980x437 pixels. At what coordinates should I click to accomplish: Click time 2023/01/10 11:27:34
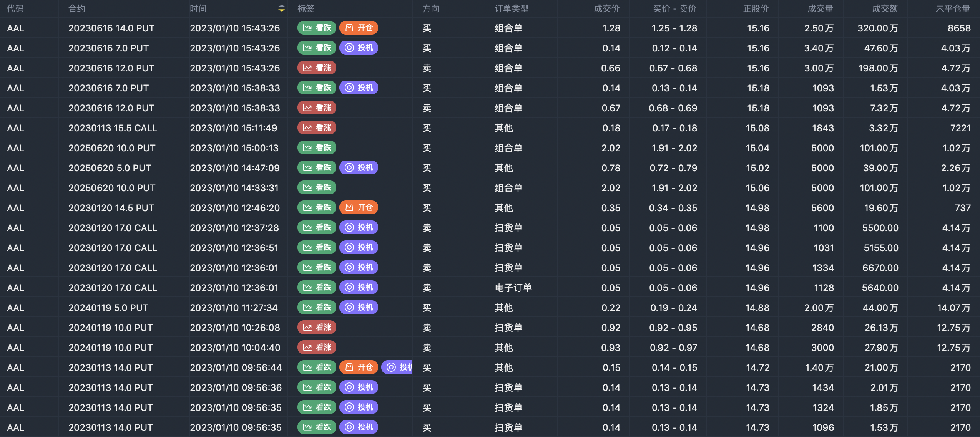click(234, 308)
